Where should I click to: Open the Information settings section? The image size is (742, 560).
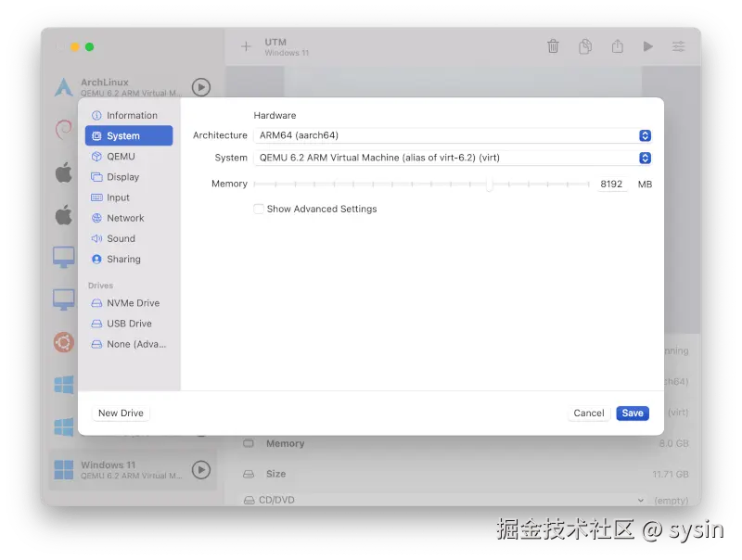click(129, 115)
